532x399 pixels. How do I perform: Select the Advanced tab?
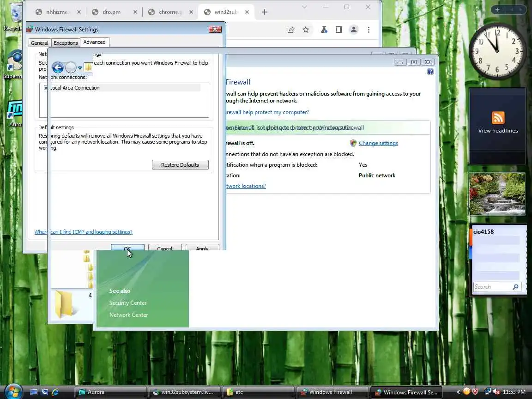click(x=94, y=42)
